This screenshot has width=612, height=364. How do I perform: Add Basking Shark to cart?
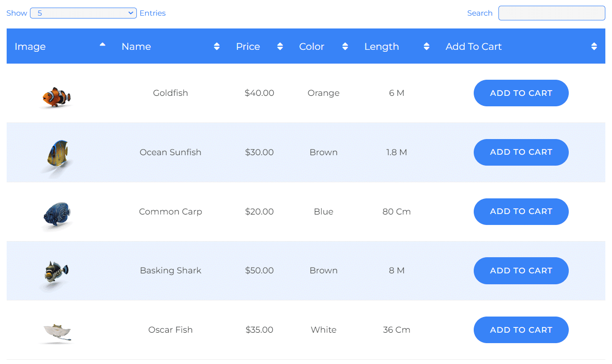click(521, 271)
